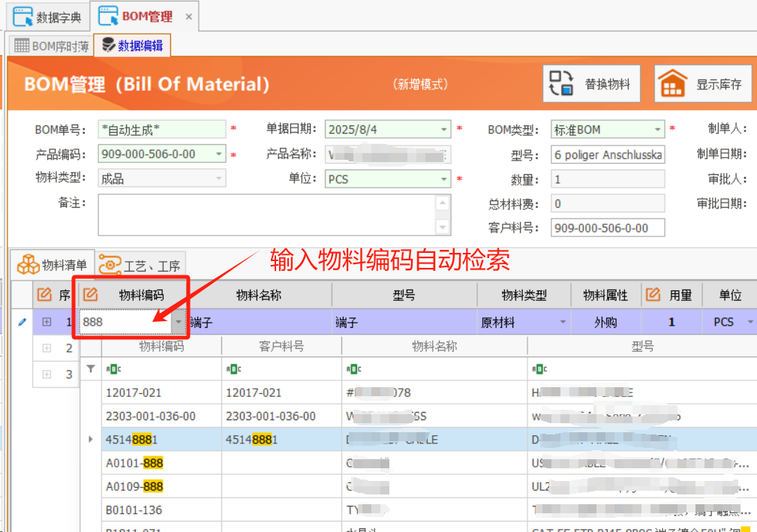
Task: Close the BOM管理 tab
Action: click(x=189, y=17)
